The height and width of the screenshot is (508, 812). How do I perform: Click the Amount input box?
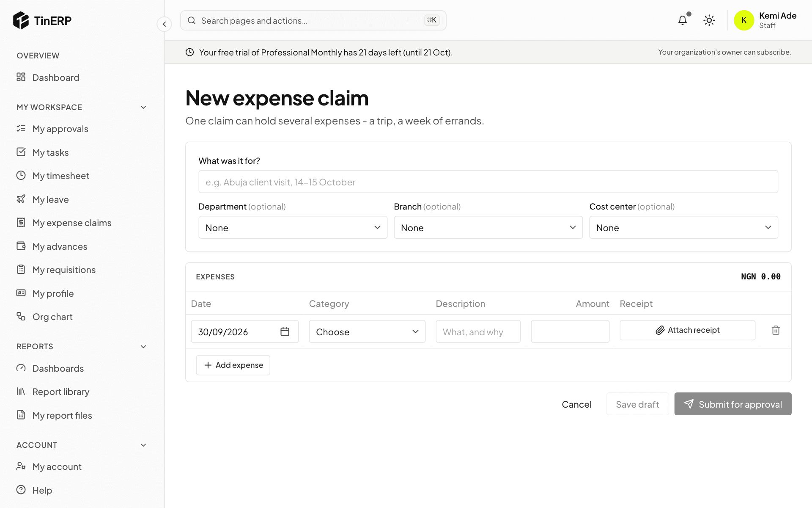(570, 331)
